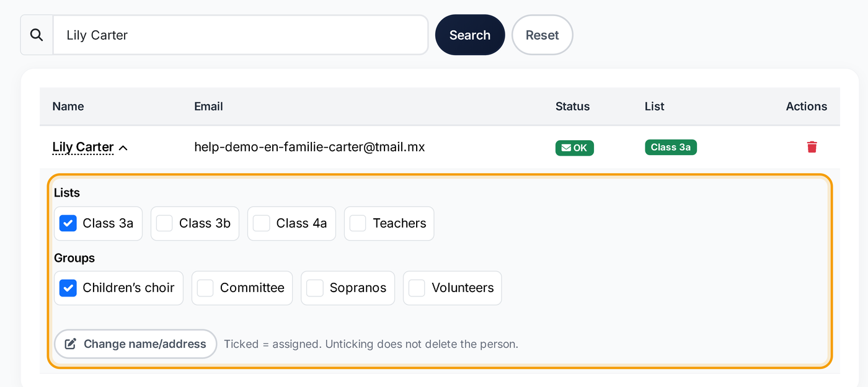Click the magnifying glass search icon
Viewport: 868px width, 387px height.
point(37,35)
